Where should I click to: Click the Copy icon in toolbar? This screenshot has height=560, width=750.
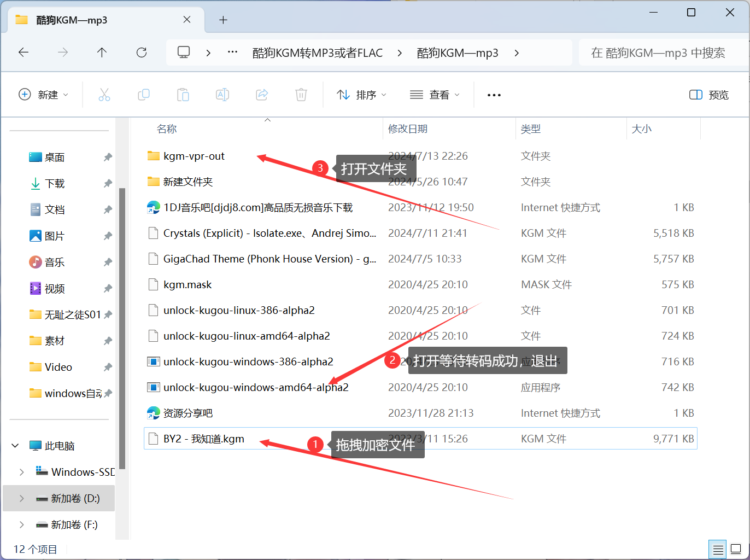point(144,95)
